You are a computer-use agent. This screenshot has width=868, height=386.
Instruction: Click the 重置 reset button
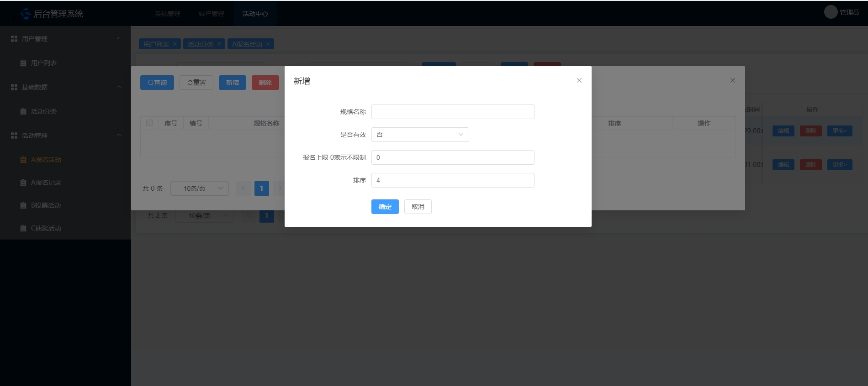pyautogui.click(x=196, y=83)
